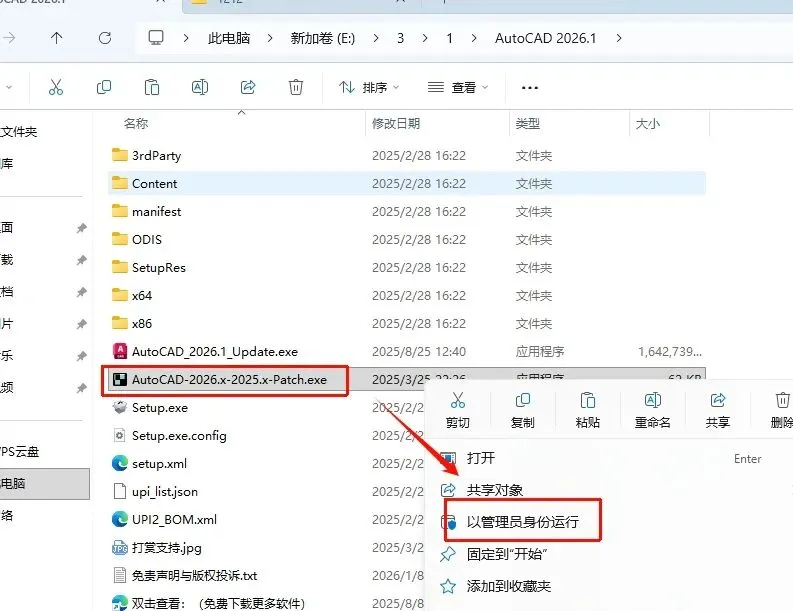
Task: Click the Rename icon in toolbar
Action: [200, 88]
